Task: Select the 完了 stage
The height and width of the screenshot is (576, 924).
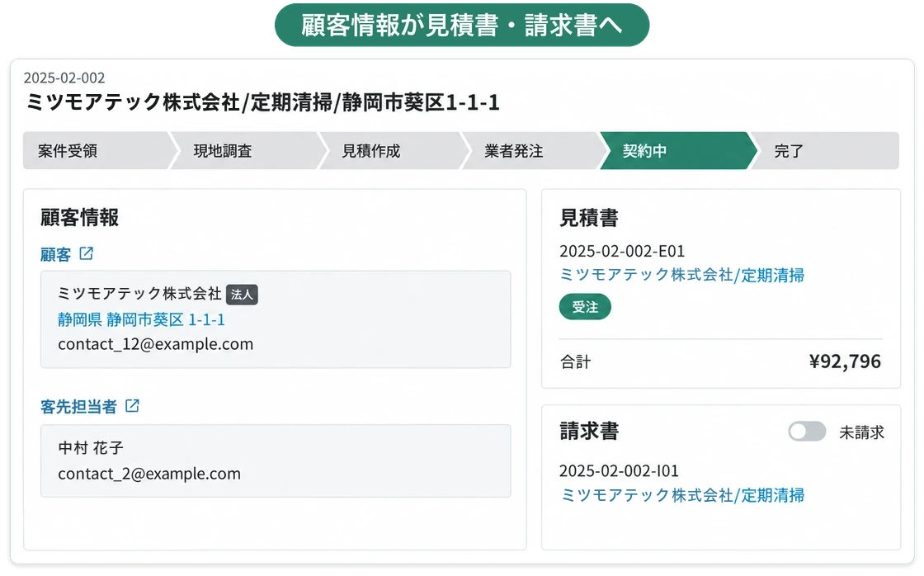Action: [x=825, y=151]
